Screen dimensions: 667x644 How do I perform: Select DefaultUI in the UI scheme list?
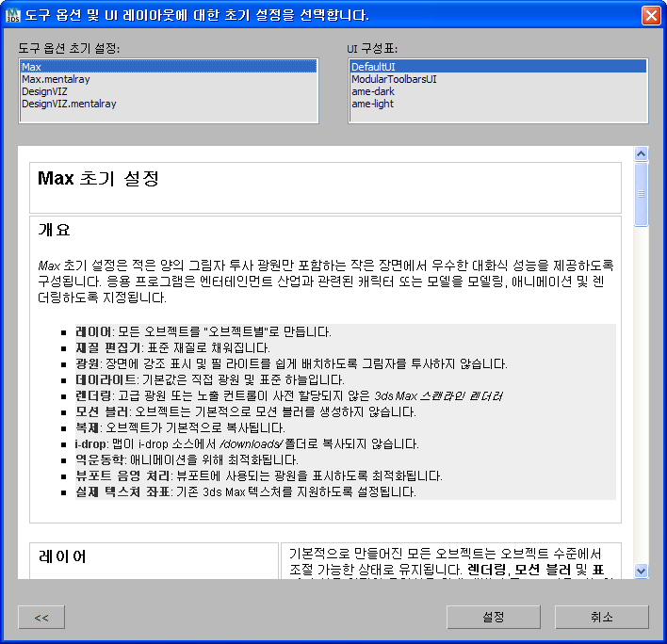[x=498, y=67]
